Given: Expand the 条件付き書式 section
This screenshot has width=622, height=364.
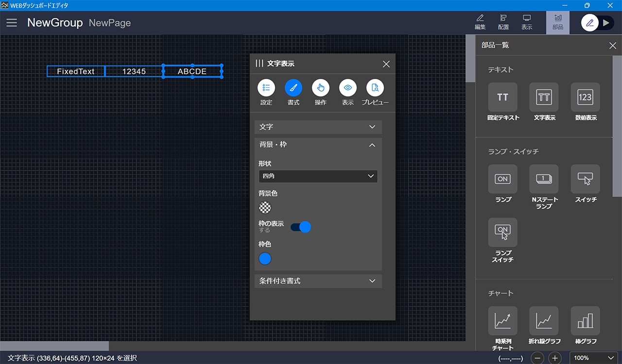Looking at the screenshot, I should click(x=318, y=281).
